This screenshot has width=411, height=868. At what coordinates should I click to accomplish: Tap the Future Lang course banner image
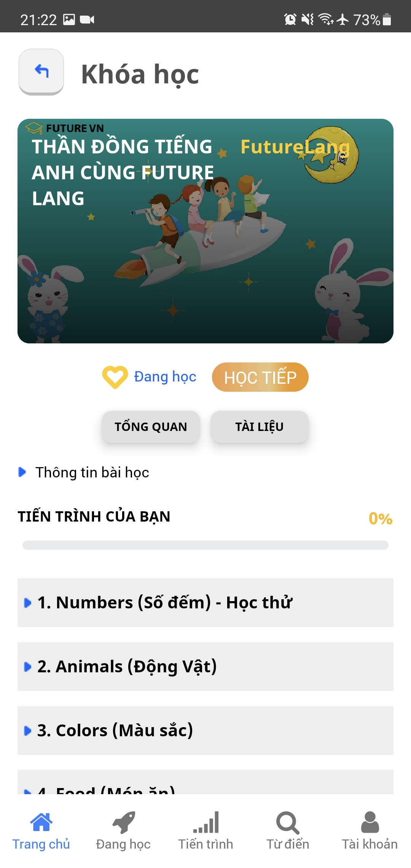(x=205, y=231)
